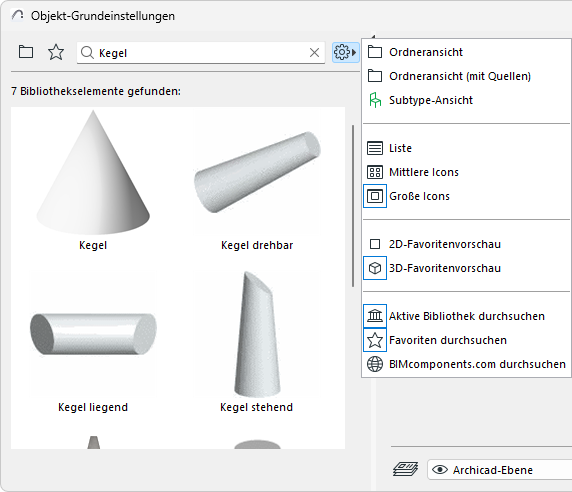The height and width of the screenshot is (492, 572).
Task: Click into the Kegel search field
Action: 201,53
